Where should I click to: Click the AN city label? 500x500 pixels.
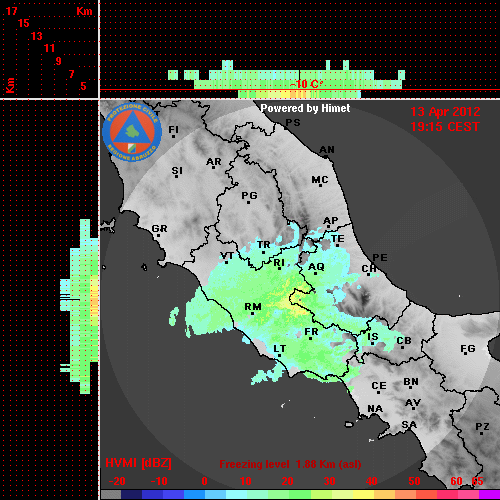(327, 150)
